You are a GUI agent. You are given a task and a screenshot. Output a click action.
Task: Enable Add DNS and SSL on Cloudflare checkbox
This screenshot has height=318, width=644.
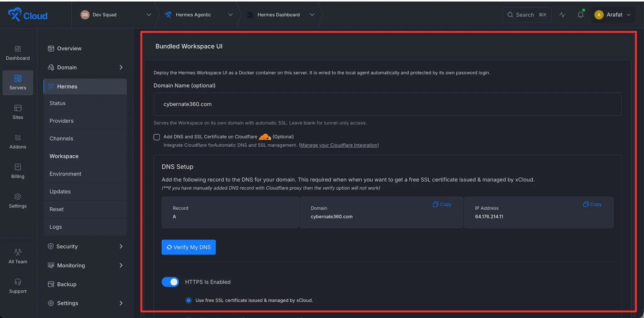pos(157,137)
